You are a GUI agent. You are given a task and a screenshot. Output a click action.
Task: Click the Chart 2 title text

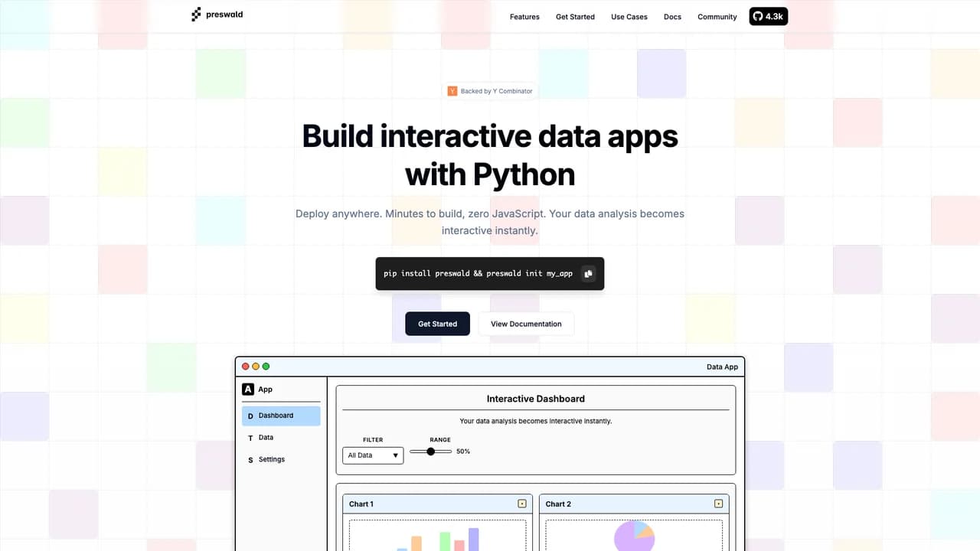(558, 504)
